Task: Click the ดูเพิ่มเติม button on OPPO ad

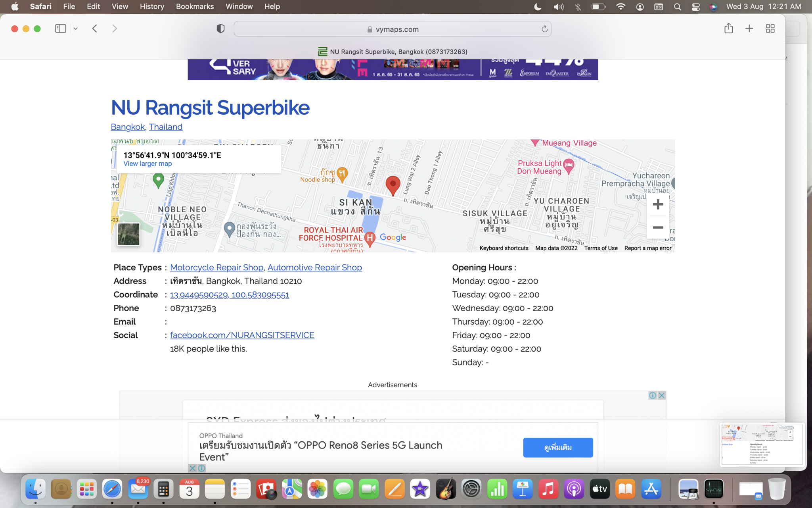Action: coord(558,448)
